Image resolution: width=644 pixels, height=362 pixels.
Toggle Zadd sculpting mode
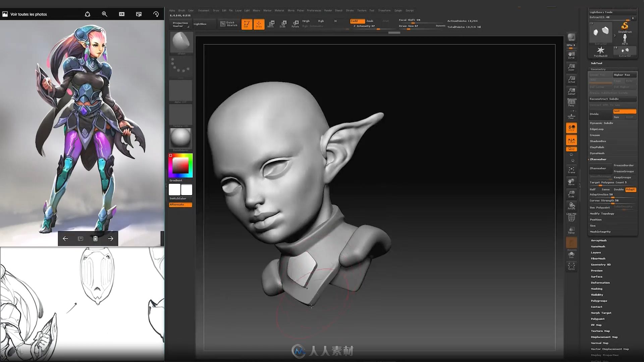point(357,21)
